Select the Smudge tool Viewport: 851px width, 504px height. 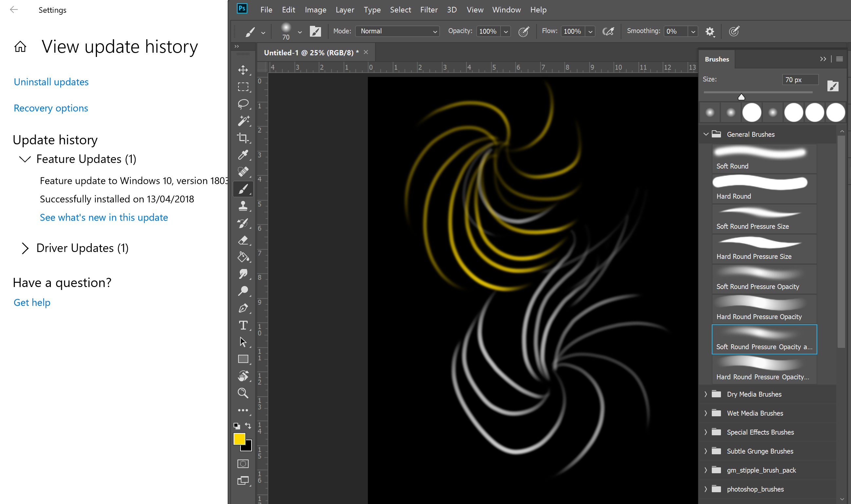243,274
